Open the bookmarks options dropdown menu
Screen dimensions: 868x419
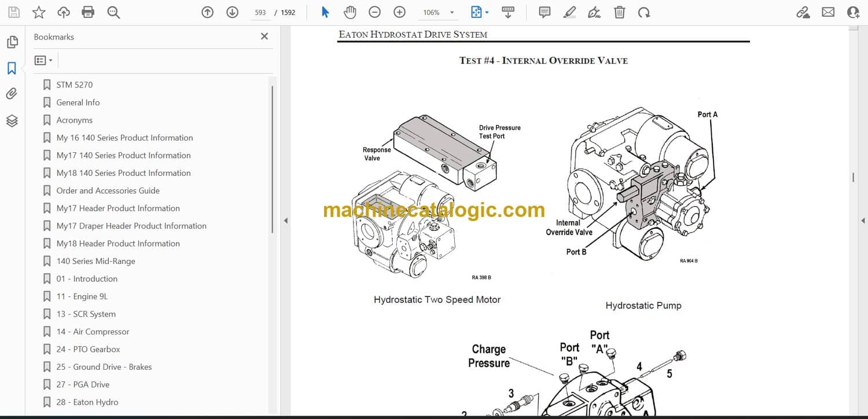point(43,60)
